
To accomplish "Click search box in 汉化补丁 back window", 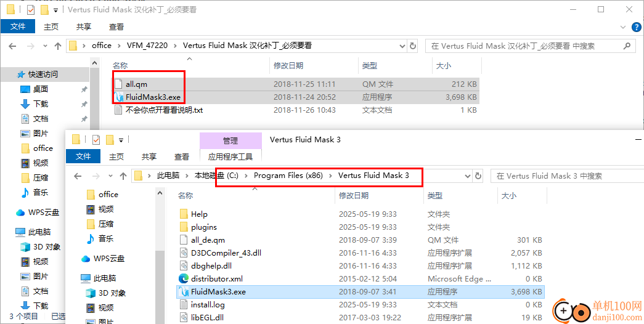I will (x=529, y=46).
